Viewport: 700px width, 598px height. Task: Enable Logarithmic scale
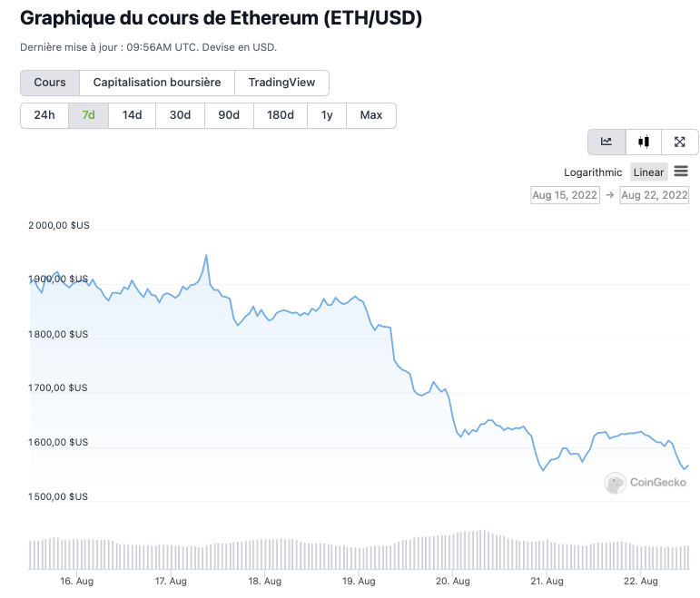pos(593,172)
